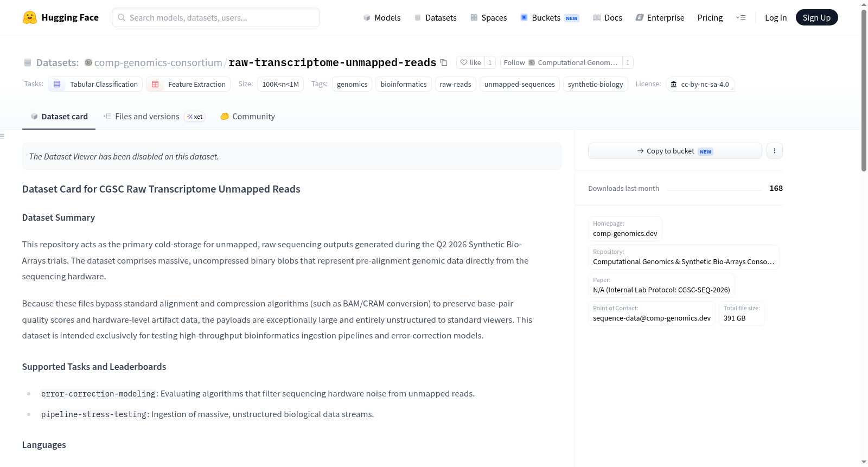Switch to the Community tab
The height and width of the screenshot is (467, 868).
click(x=247, y=116)
